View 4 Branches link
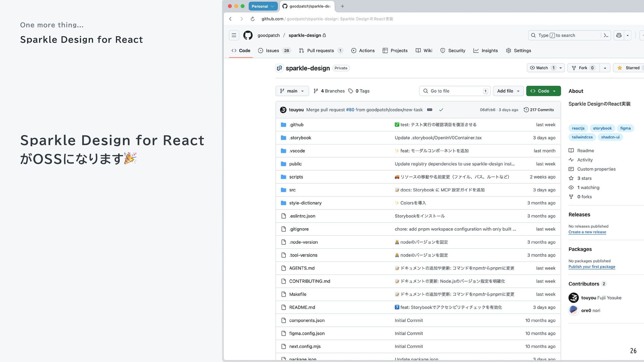The image size is (644, 362). click(x=329, y=91)
